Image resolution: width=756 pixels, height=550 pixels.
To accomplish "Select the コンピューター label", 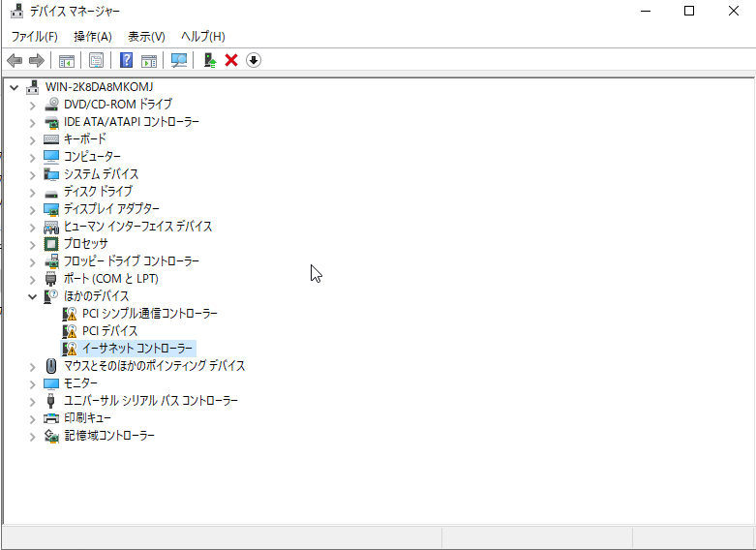I will coord(92,156).
